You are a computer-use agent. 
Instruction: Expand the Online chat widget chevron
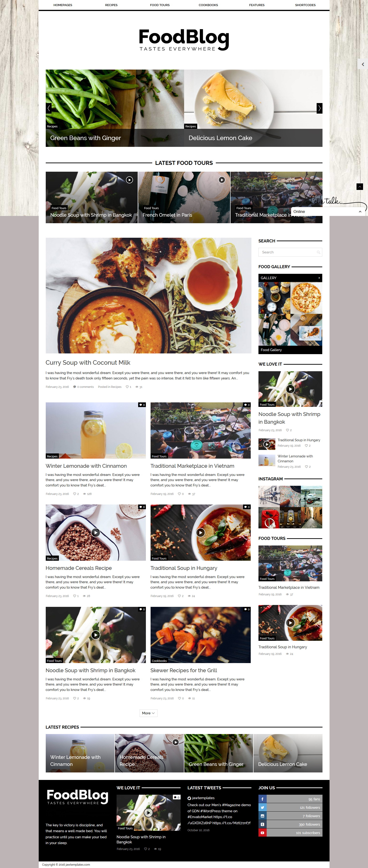point(360,211)
